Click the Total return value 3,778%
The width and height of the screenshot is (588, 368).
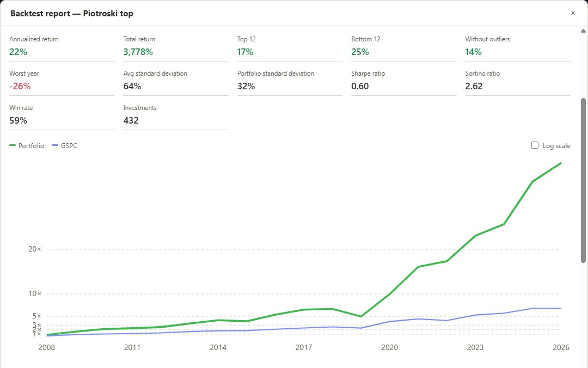coord(138,52)
